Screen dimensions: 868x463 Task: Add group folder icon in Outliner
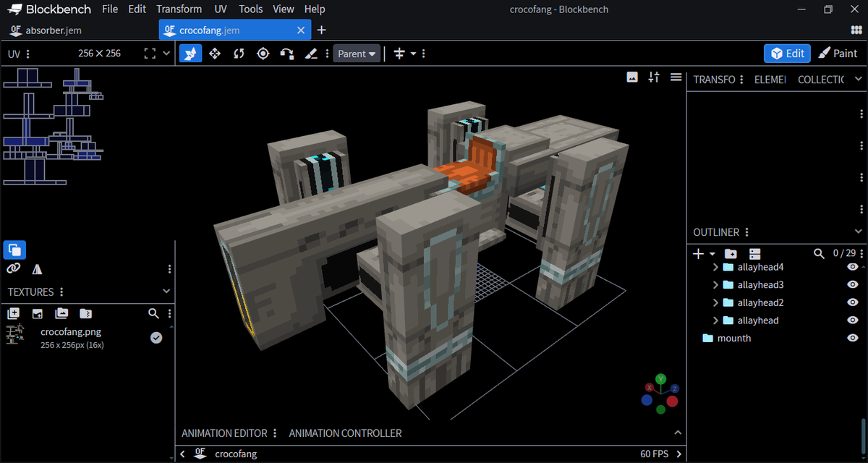coord(731,254)
